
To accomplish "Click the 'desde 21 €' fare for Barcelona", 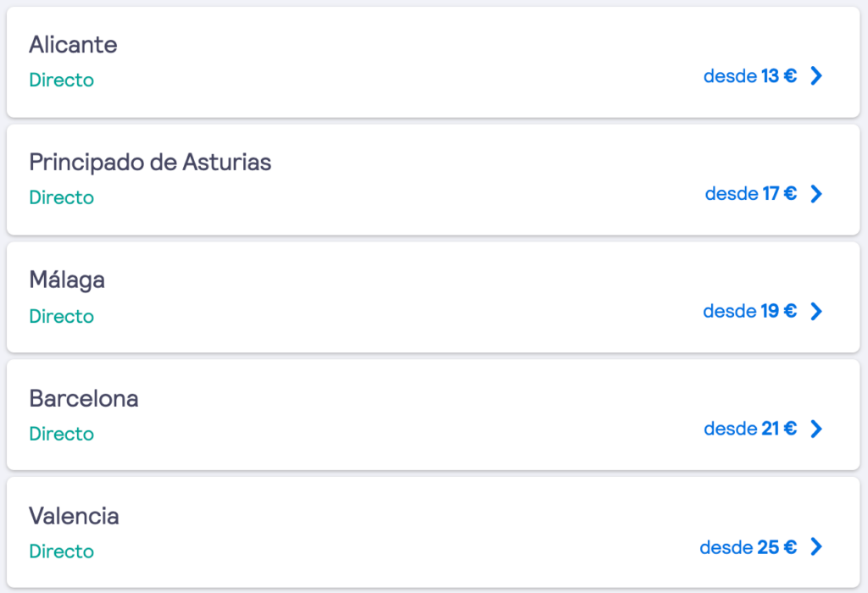I will pos(750,429).
